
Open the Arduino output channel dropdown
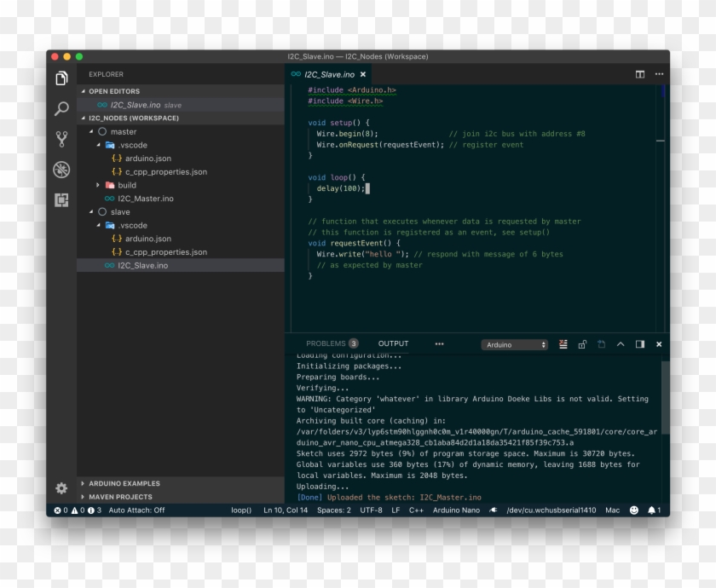(x=516, y=344)
